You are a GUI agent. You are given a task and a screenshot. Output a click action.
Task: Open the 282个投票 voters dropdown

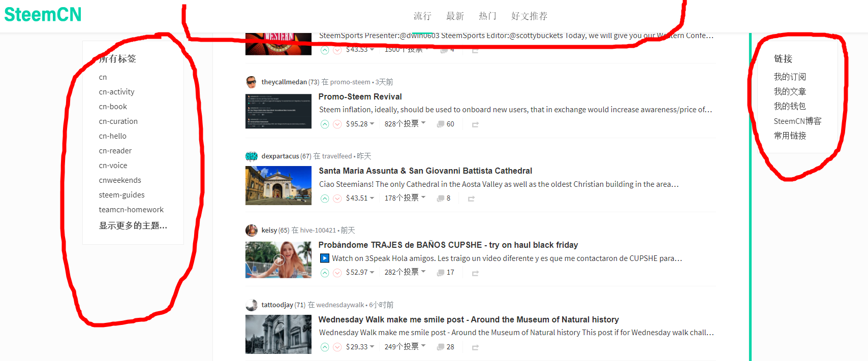(405, 272)
